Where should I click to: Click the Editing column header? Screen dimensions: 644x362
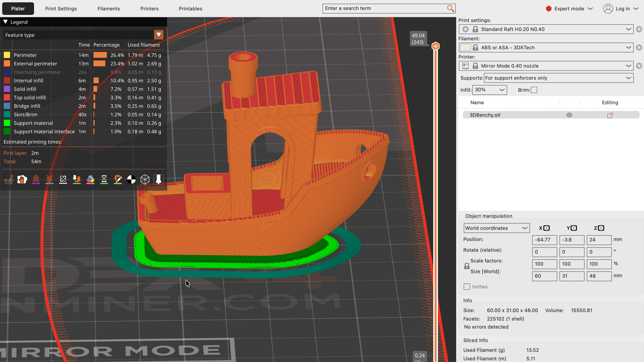pos(610,103)
